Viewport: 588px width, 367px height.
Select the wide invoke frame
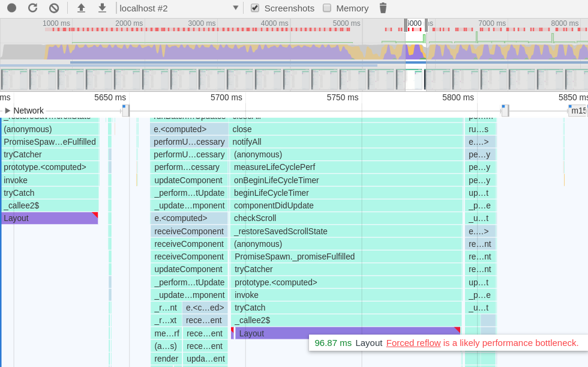click(x=347, y=295)
